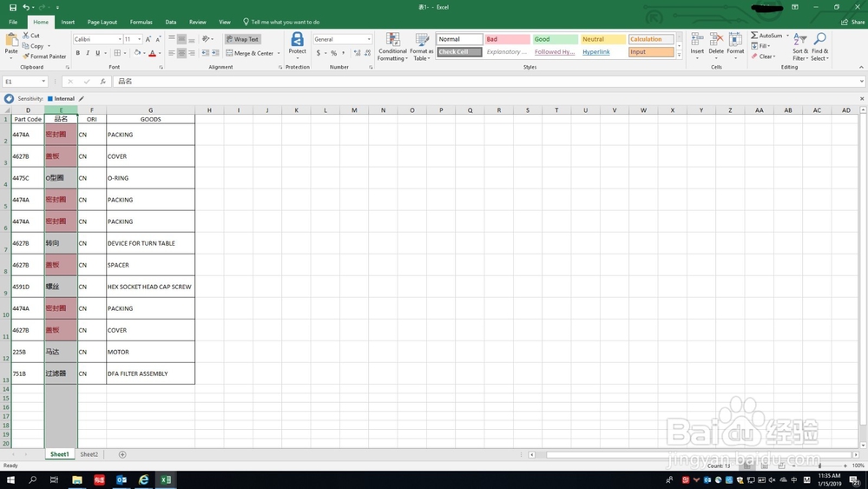Image resolution: width=868 pixels, height=489 pixels.
Task: Edit Sensitivity label pencil icon
Action: click(82, 98)
